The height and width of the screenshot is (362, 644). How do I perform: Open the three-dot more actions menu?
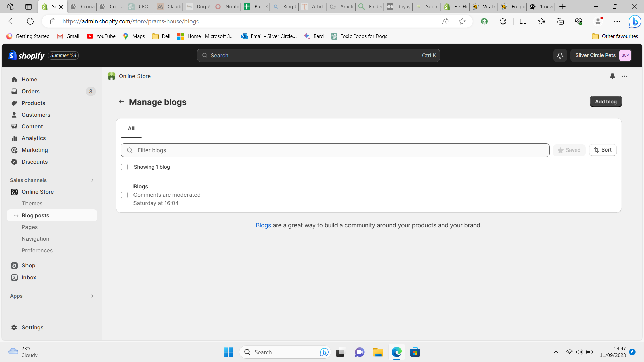pyautogui.click(x=624, y=76)
